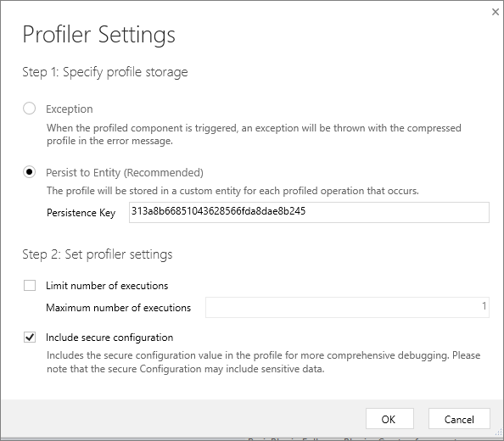The width and height of the screenshot is (504, 441).
Task: Confirm settings with the OK button
Action: [389, 418]
